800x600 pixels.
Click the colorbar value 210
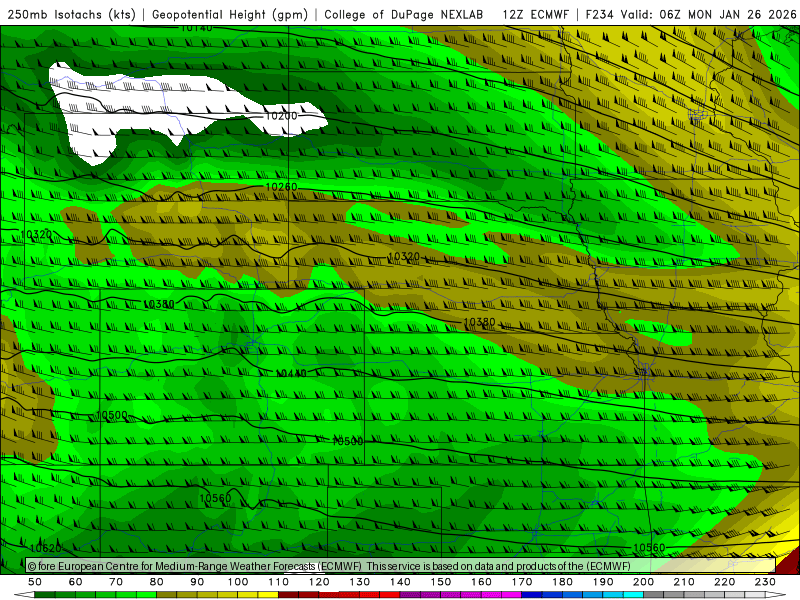684,582
